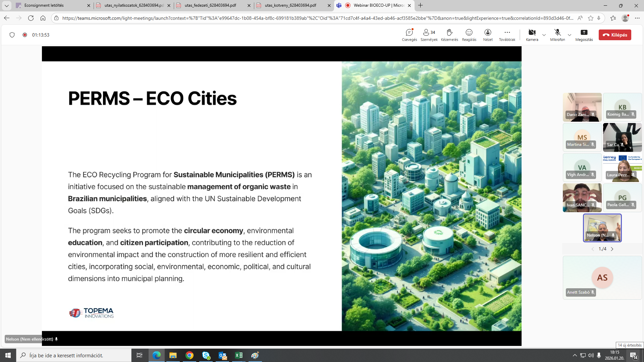This screenshot has height=362, width=644.
Task: Open Excel from the taskbar
Action: click(238, 355)
